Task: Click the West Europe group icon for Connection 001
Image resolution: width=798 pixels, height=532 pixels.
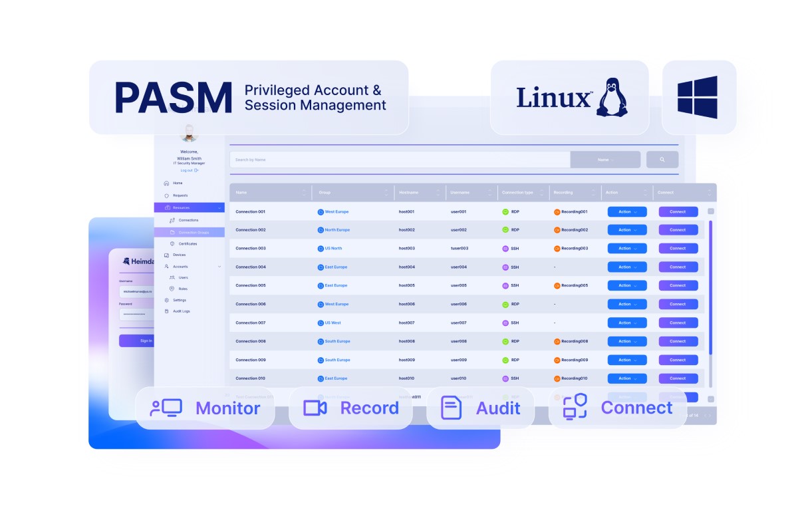Action: (321, 211)
